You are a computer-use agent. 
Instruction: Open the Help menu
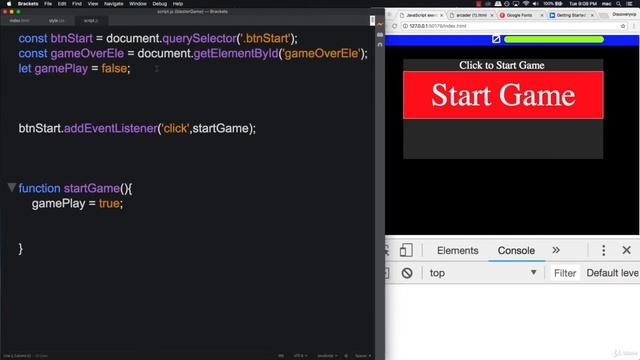[x=178, y=4]
